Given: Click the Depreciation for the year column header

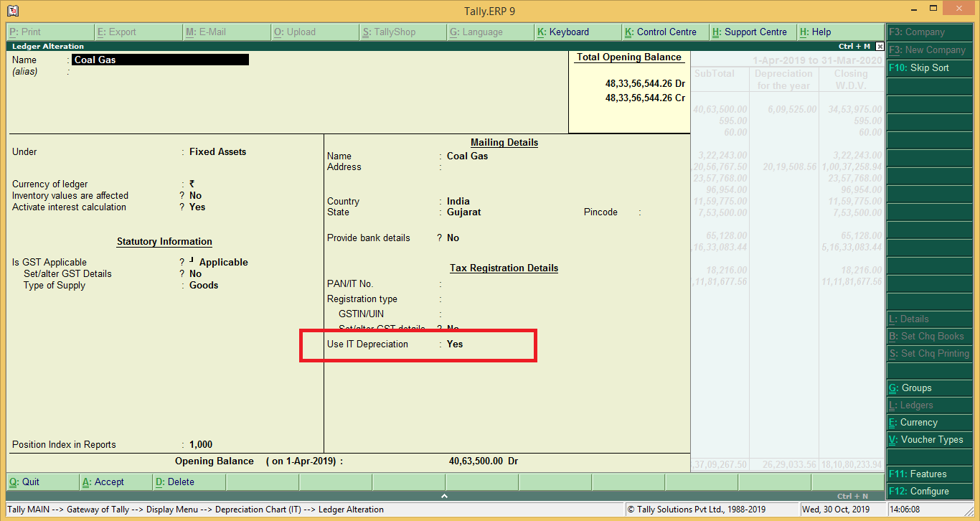Looking at the screenshot, I should point(783,79).
